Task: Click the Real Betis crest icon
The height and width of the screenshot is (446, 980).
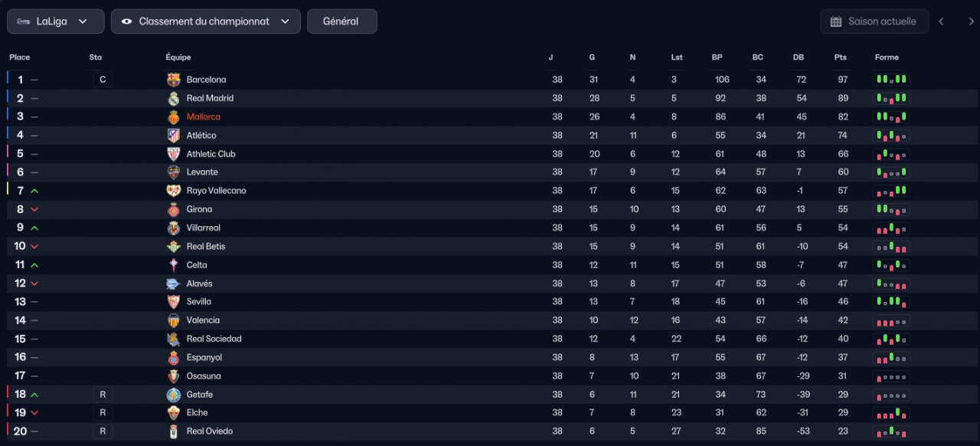Action: 173,246
